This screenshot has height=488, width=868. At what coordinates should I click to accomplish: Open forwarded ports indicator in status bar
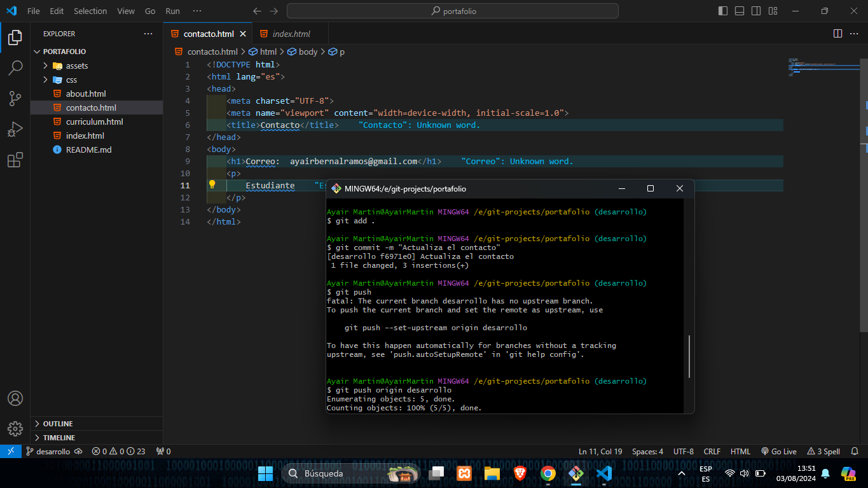[x=164, y=451]
